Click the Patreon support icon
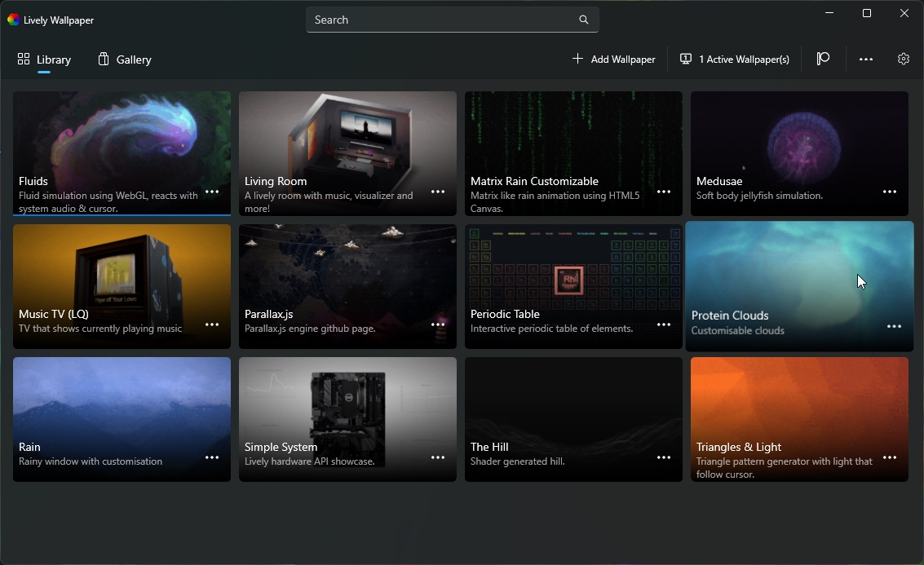 pos(823,59)
